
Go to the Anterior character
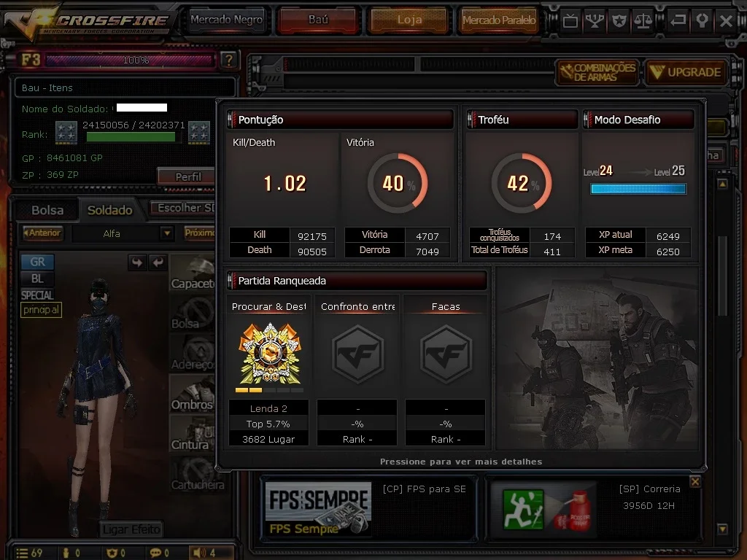[42, 233]
